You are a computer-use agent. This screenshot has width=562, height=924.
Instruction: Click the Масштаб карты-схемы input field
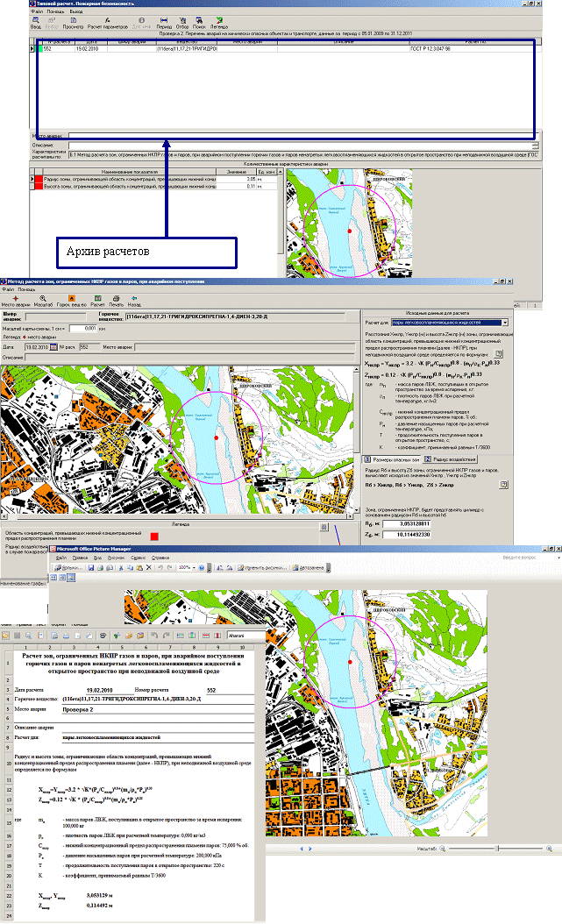click(83, 327)
